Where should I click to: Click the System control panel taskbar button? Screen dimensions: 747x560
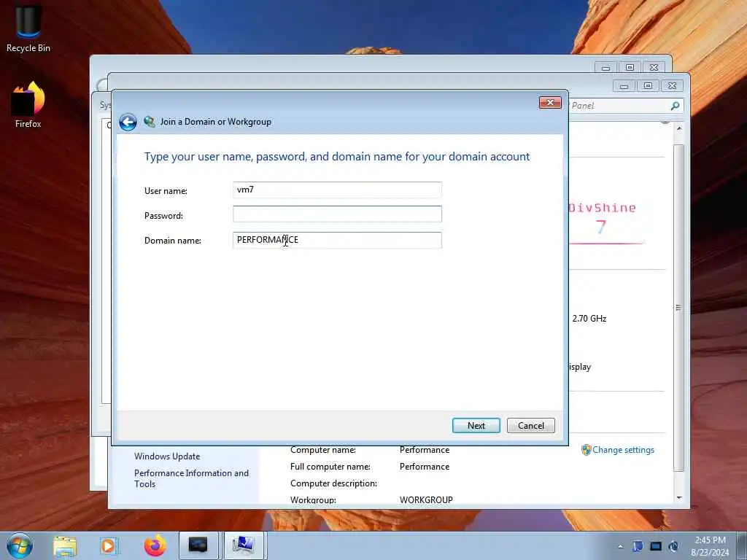[x=243, y=545]
